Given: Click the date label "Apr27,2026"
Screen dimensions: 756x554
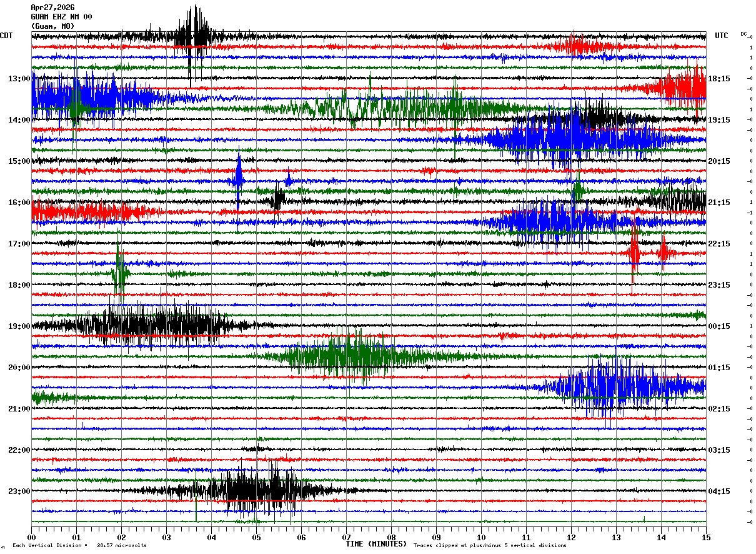Looking at the screenshot, I should tap(52, 8).
